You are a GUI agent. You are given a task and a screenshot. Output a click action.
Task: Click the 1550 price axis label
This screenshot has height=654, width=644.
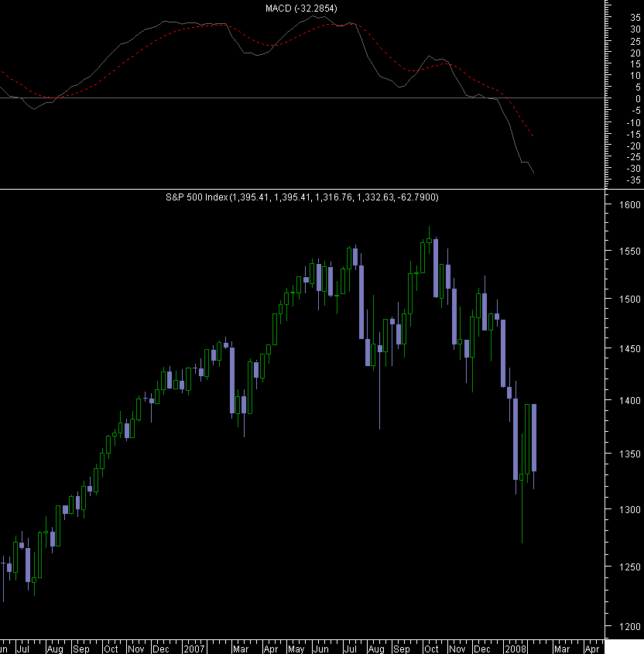tap(630, 252)
